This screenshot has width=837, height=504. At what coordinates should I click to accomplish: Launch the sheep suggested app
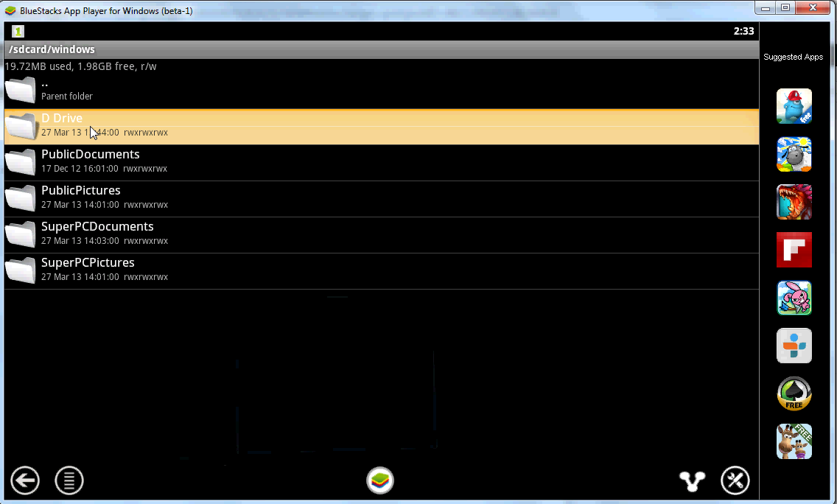[x=794, y=154]
